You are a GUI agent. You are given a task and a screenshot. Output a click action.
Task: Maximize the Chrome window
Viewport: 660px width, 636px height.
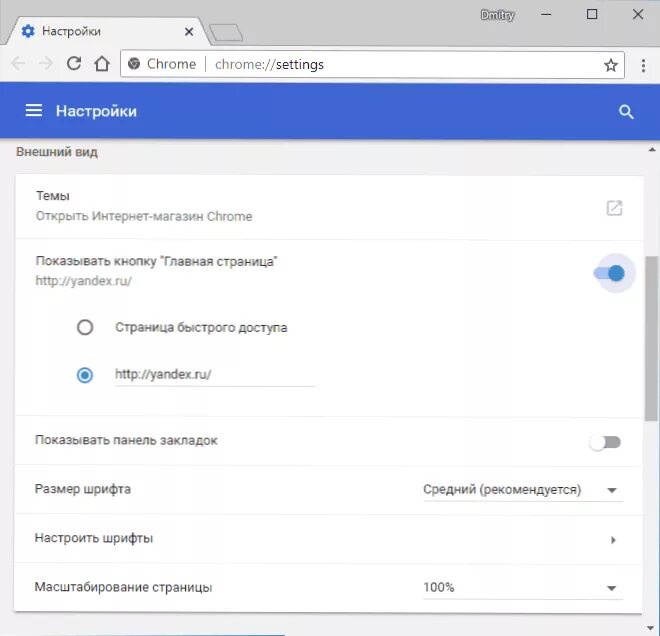(592, 15)
